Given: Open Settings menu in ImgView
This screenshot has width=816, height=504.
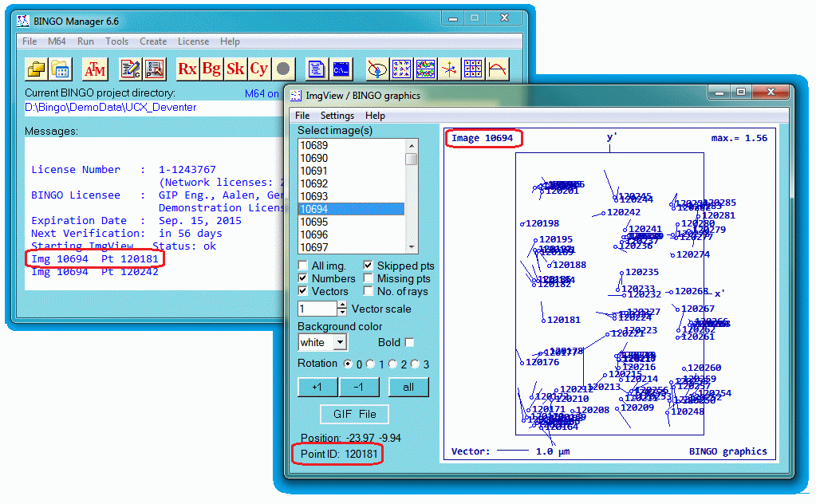Looking at the screenshot, I should point(337,116).
